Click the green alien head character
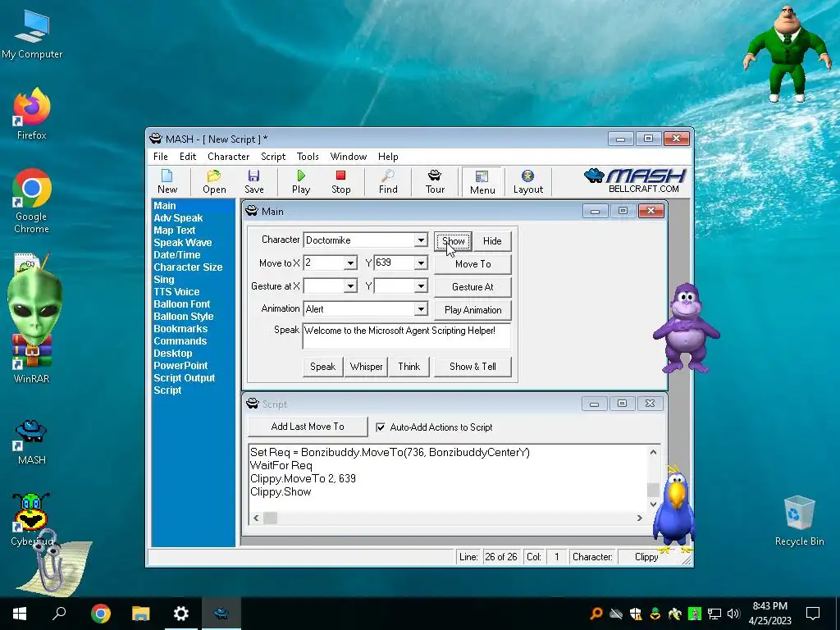 34,305
